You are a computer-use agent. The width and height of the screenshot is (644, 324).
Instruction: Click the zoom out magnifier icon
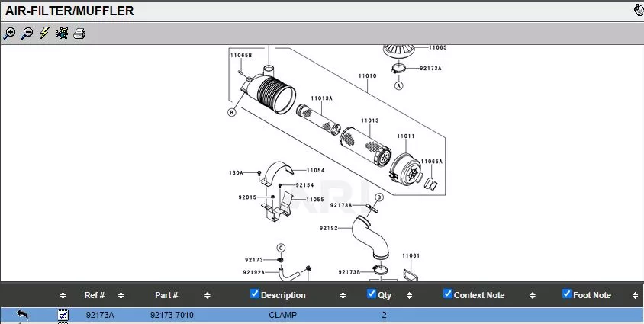27,34
